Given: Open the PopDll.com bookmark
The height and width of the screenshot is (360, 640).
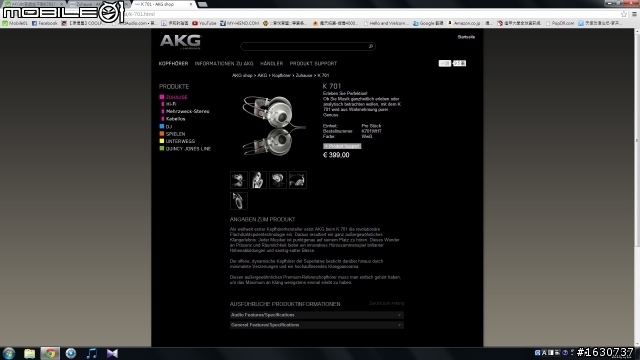Looking at the screenshot, I should tap(560, 23).
